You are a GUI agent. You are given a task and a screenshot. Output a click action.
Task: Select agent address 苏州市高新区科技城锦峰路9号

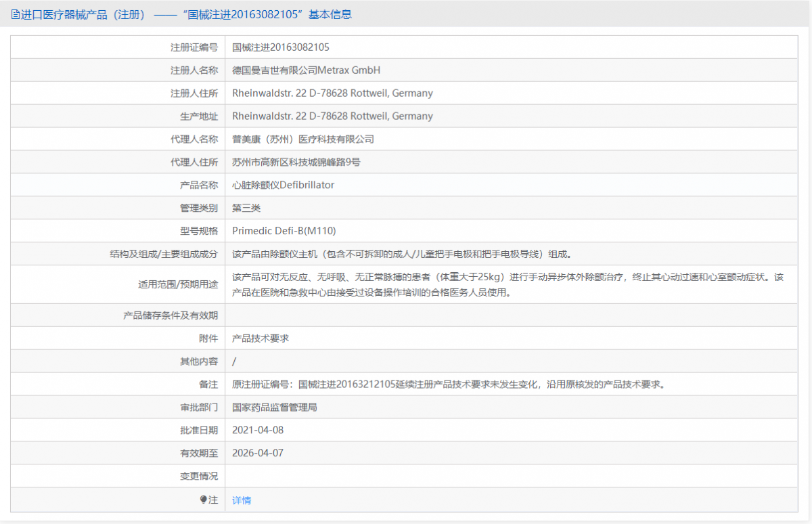296,162
